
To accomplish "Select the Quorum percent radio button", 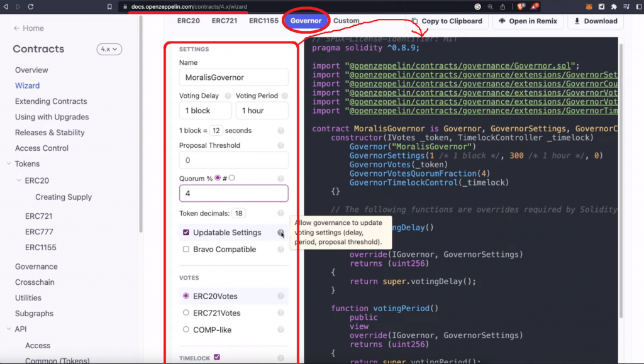I will (x=218, y=178).
